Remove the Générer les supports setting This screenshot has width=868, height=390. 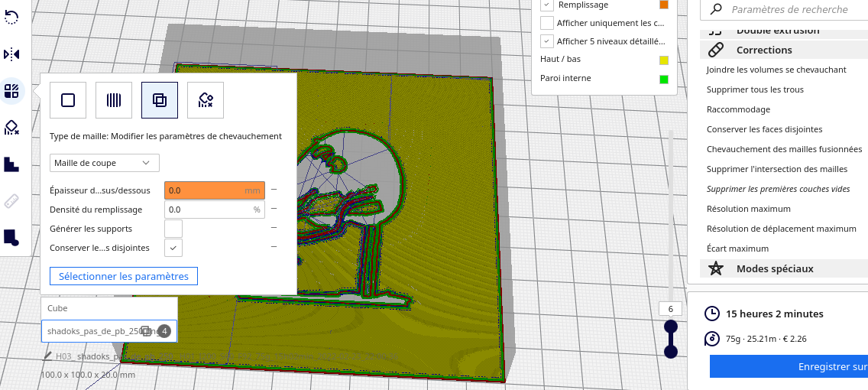click(274, 228)
